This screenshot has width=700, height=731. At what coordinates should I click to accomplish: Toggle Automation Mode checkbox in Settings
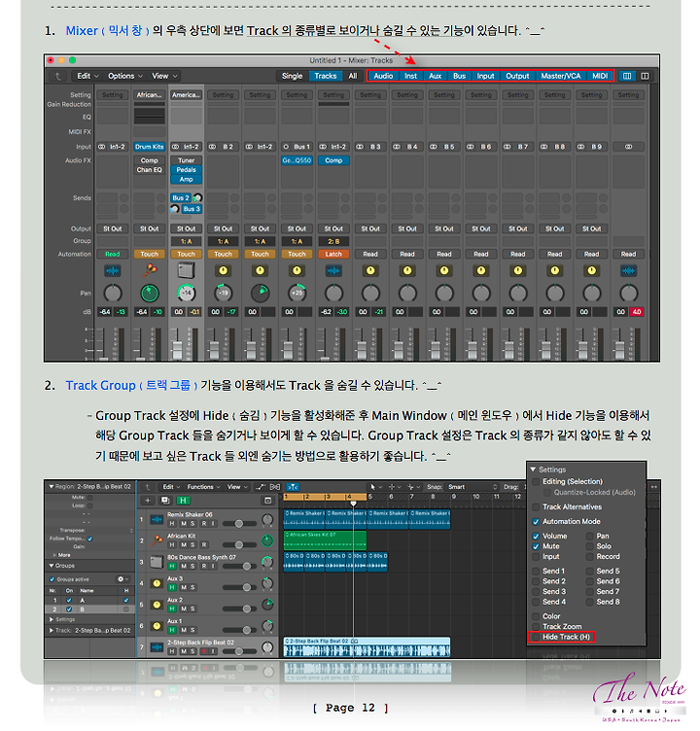pyautogui.click(x=536, y=522)
